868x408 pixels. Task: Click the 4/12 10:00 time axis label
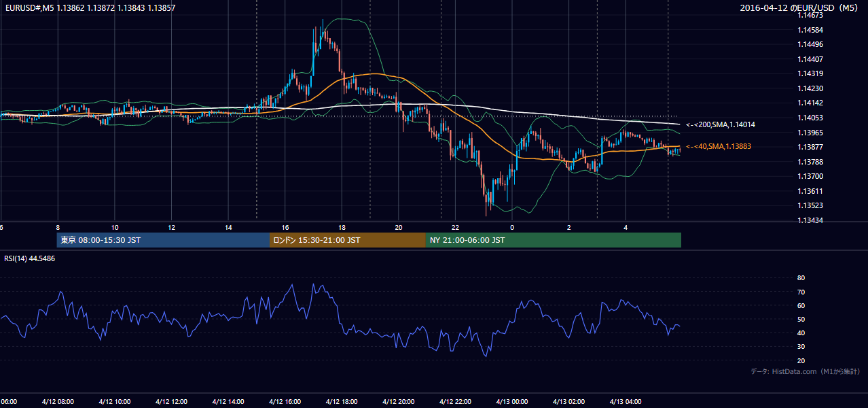(x=114, y=402)
